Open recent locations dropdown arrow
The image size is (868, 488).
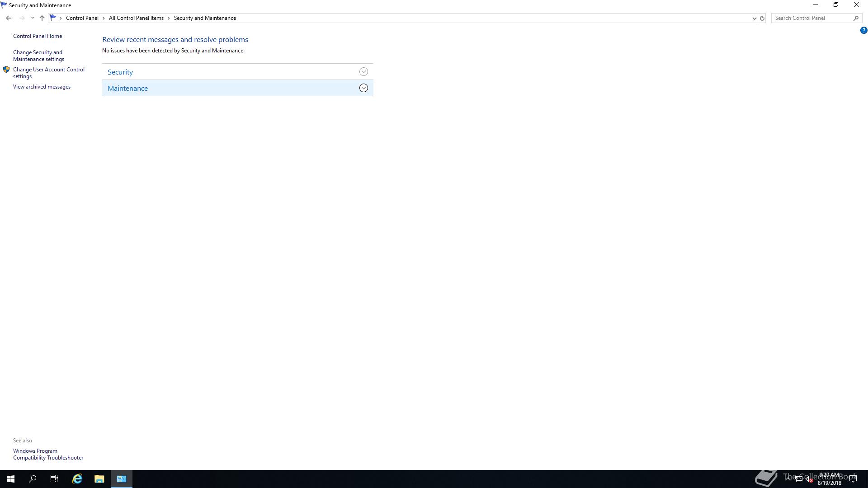point(33,18)
